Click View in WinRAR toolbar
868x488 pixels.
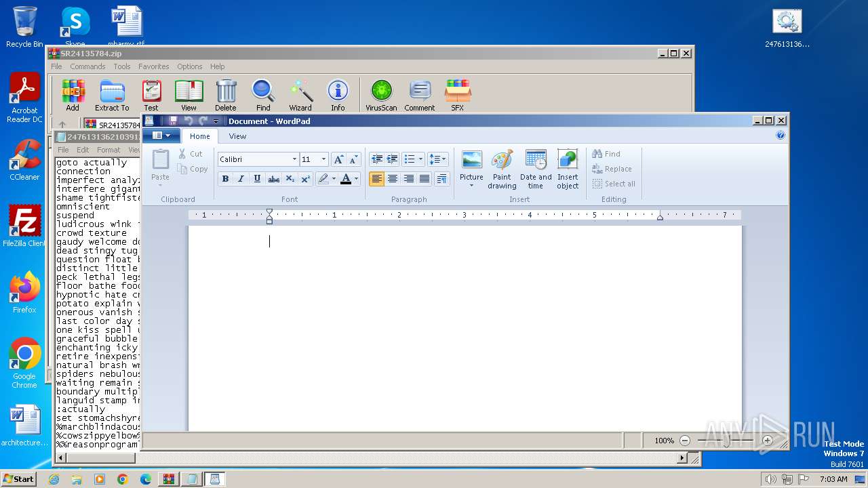click(x=189, y=95)
